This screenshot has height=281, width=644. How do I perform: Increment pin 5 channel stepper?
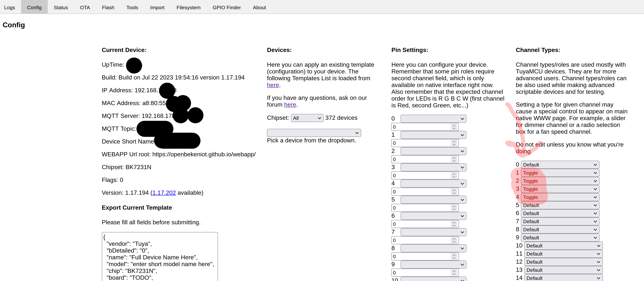point(454,206)
